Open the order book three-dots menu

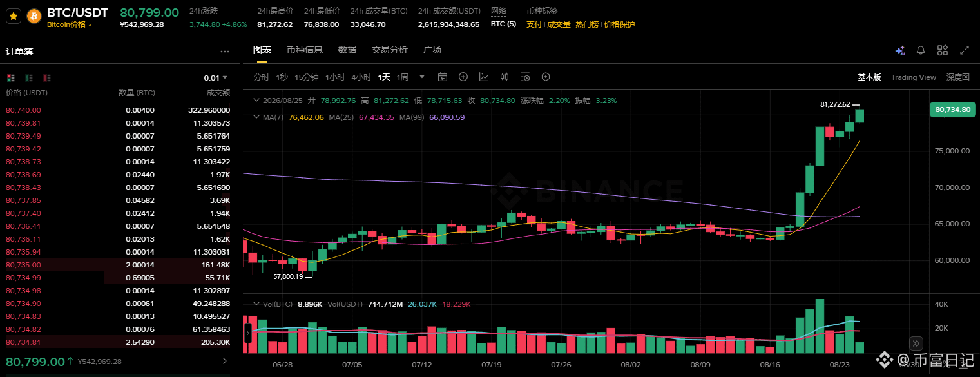pos(225,52)
